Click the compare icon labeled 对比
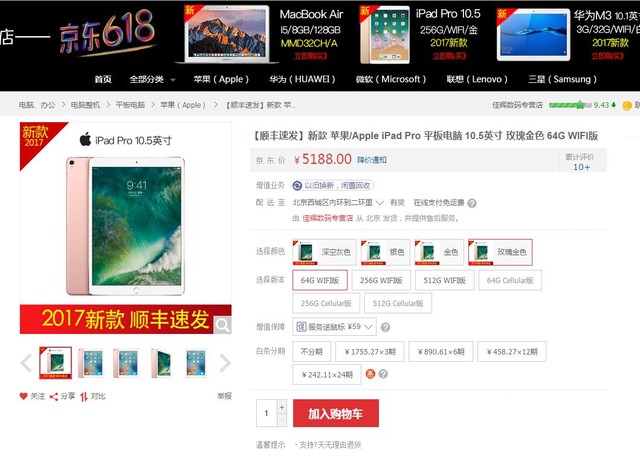This screenshot has height=464, width=640. [84, 397]
